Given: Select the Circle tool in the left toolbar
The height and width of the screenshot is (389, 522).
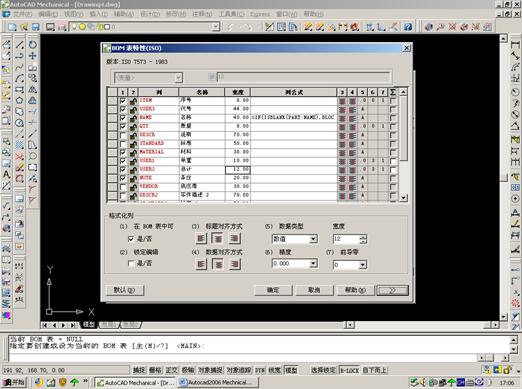Looking at the screenshot, I should pyautogui.click(x=19, y=123).
